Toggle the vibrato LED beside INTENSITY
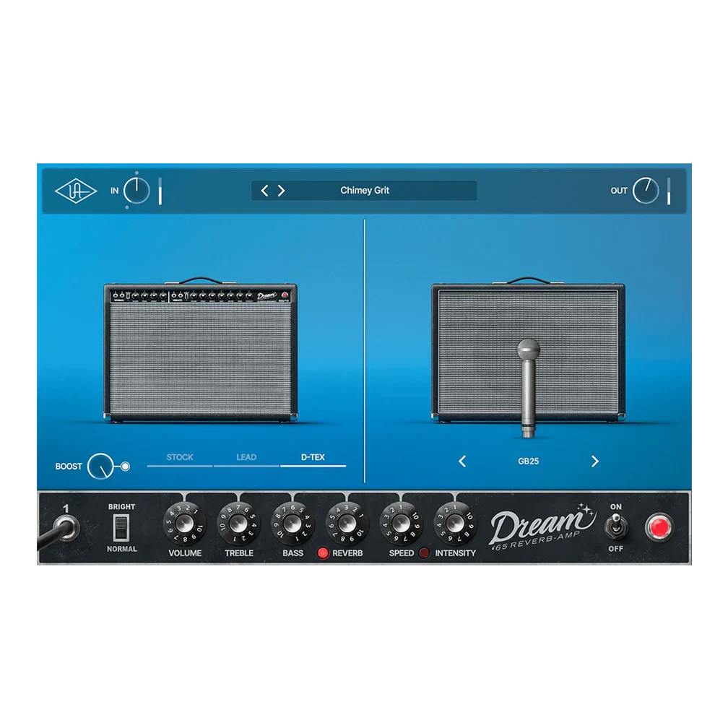Viewport: 728px width, 728px height. tap(424, 553)
